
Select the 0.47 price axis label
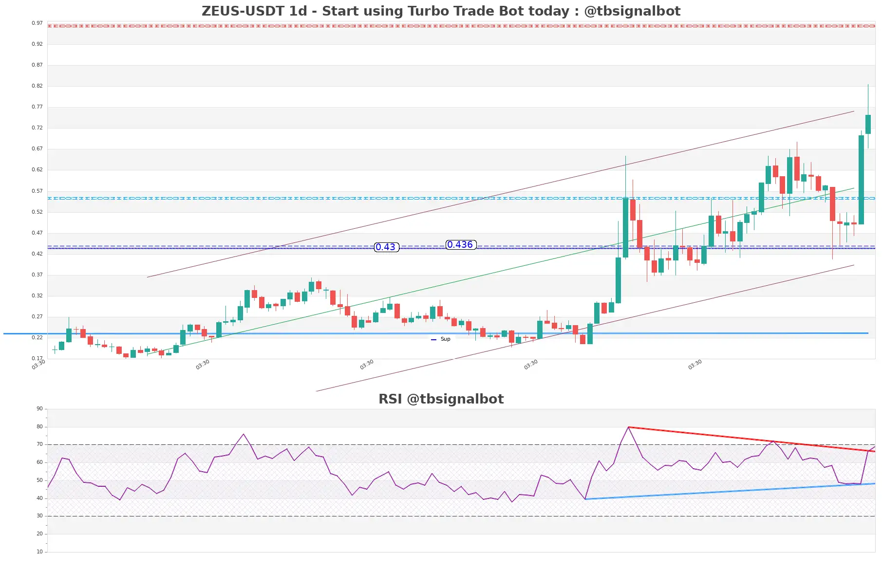point(37,233)
